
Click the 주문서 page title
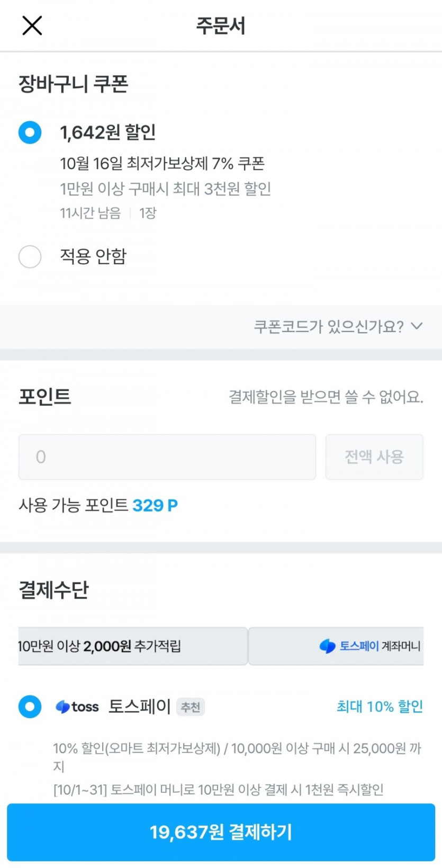tap(221, 25)
